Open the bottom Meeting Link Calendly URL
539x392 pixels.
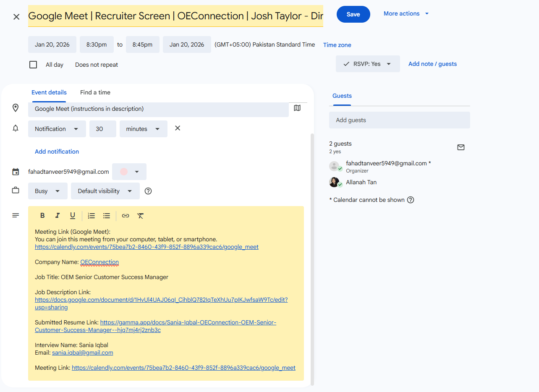coord(183,368)
